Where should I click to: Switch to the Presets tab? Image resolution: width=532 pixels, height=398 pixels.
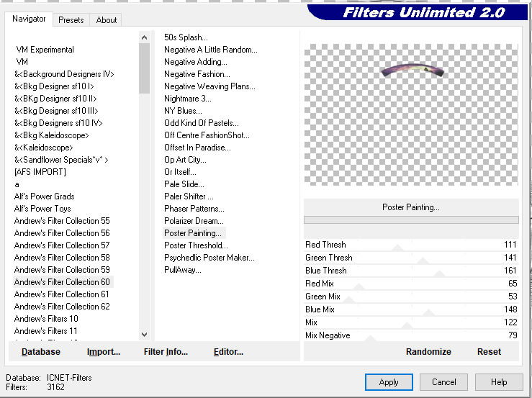[x=71, y=20]
